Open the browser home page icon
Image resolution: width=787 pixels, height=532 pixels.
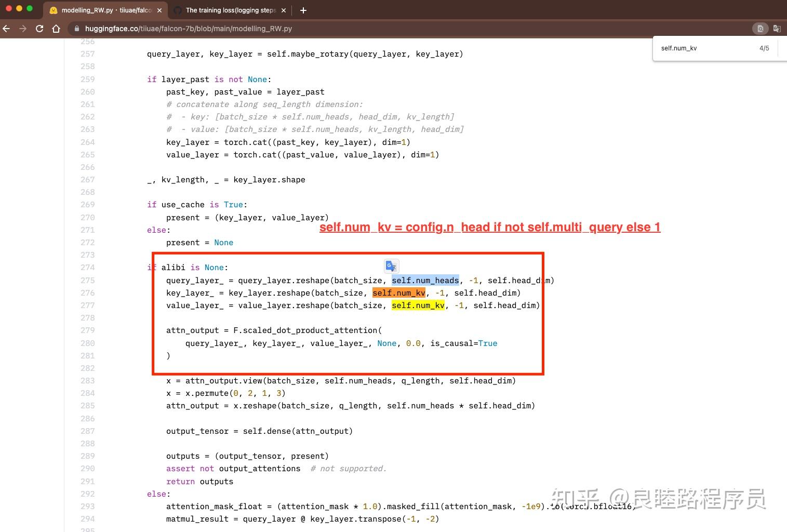[x=56, y=29]
